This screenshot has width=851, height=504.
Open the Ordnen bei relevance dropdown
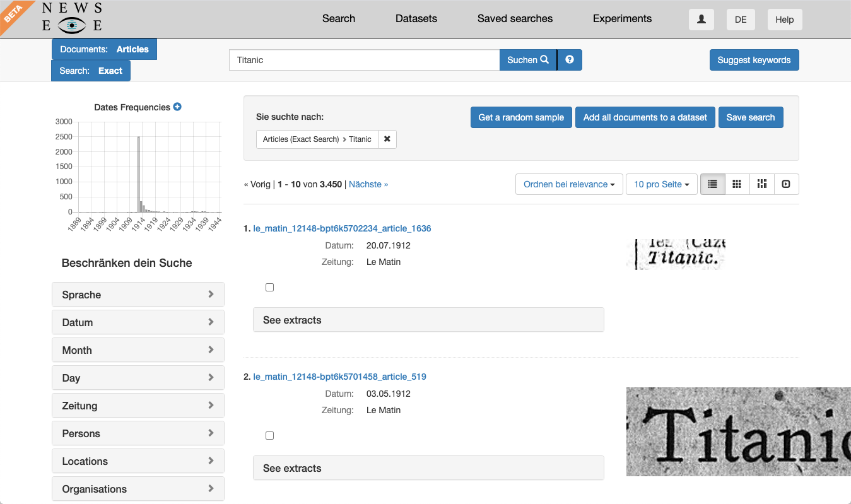[x=569, y=184]
